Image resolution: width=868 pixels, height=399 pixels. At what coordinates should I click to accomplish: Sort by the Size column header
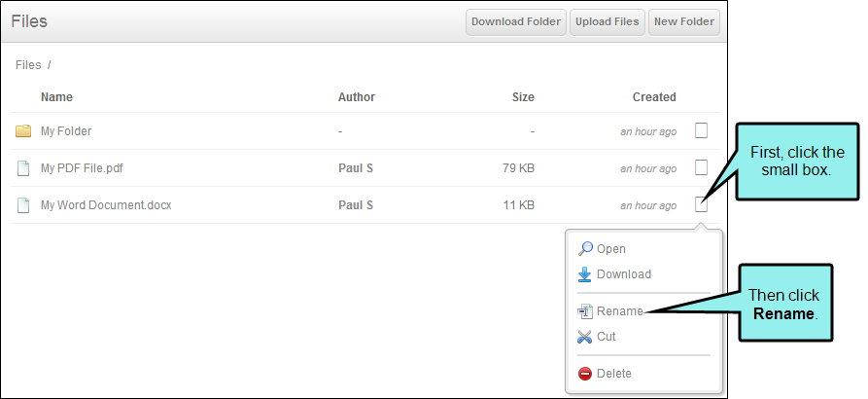coord(523,97)
